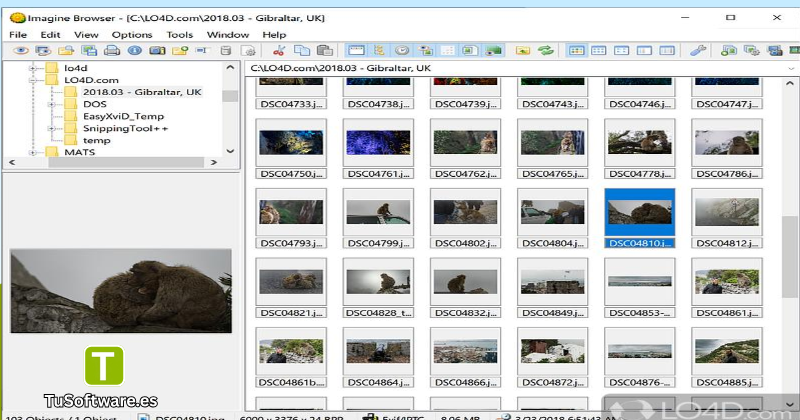
Task: Open options with the wrench icon
Action: [697, 51]
